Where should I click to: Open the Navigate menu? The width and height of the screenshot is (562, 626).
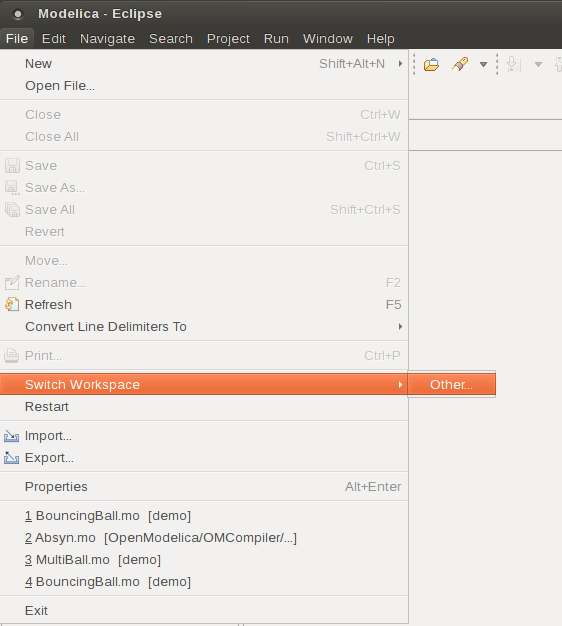[x=107, y=39]
